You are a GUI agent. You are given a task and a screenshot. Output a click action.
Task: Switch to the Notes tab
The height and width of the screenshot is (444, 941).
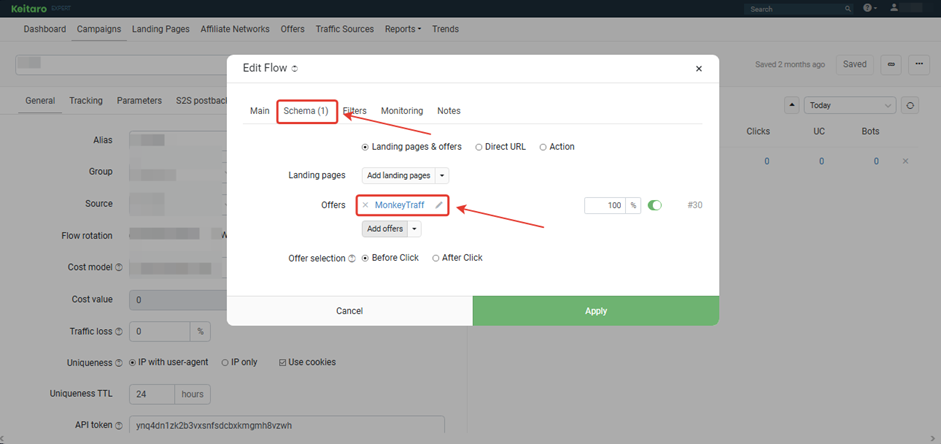(x=449, y=110)
